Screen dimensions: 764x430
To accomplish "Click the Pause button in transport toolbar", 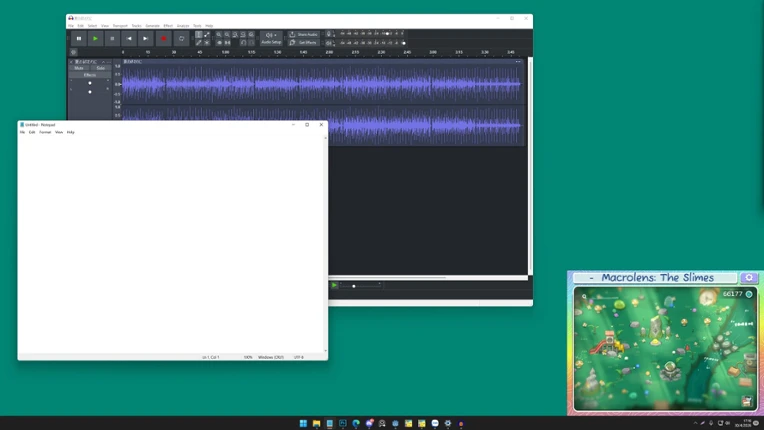I will click(x=79, y=38).
